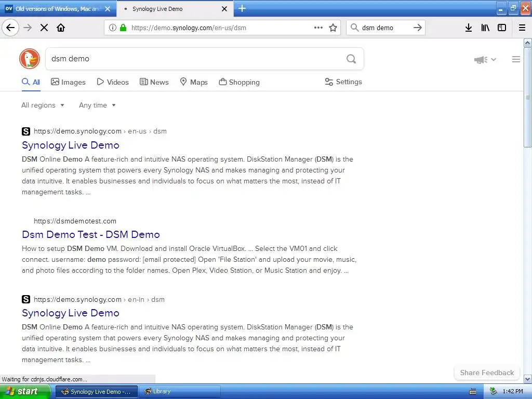
Task: Open the Library bookshelf icon
Action: [485, 28]
